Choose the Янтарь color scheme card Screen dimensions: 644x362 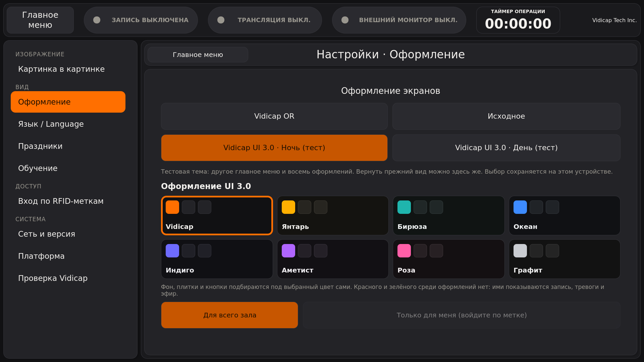tap(333, 216)
